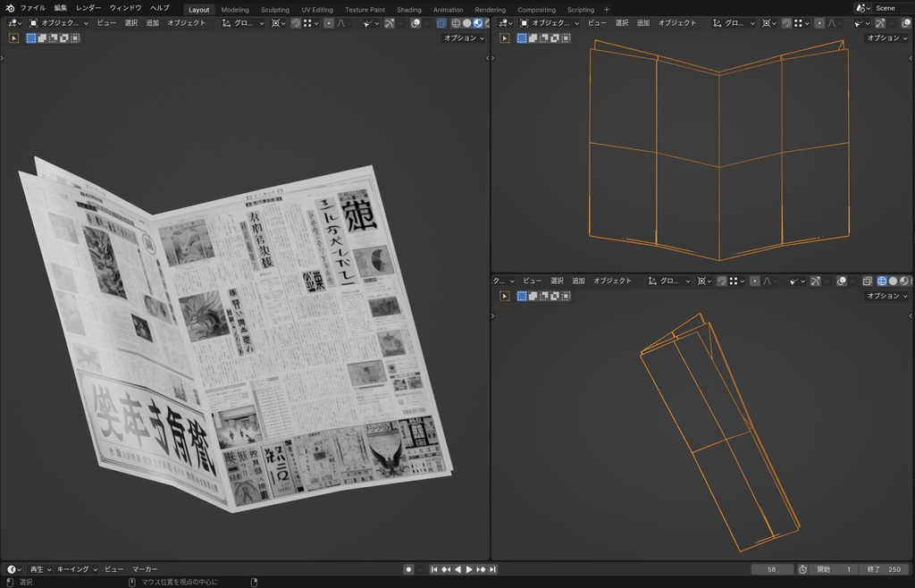Open object mode dropdown in left viewport
Image resolution: width=915 pixels, height=588 pixels.
click(59, 23)
